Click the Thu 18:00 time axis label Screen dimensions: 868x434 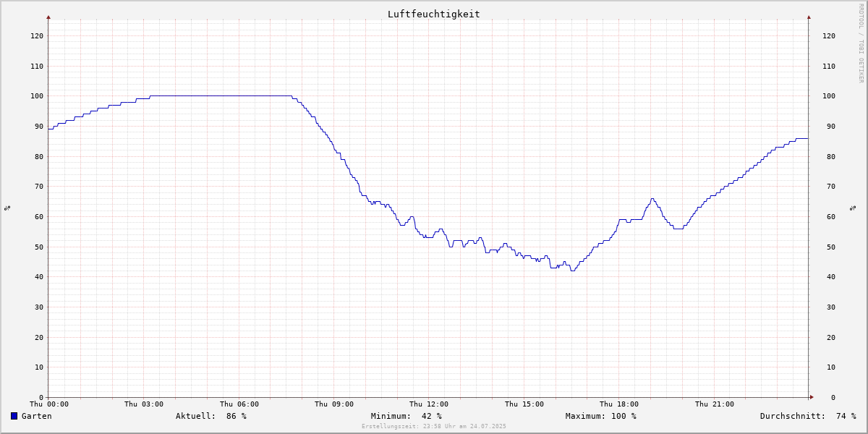pyautogui.click(x=619, y=404)
